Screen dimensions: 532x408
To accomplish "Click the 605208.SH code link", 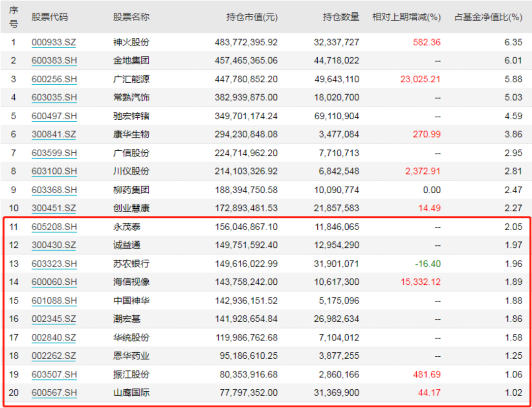I will pyautogui.click(x=54, y=227).
